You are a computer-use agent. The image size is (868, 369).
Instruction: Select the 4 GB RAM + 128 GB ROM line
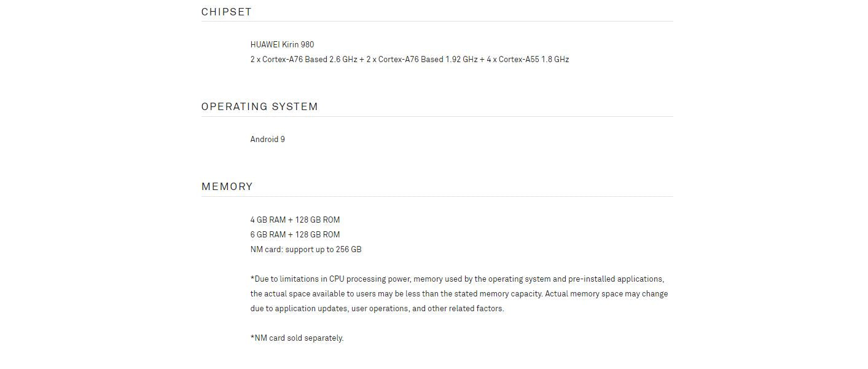(295, 220)
